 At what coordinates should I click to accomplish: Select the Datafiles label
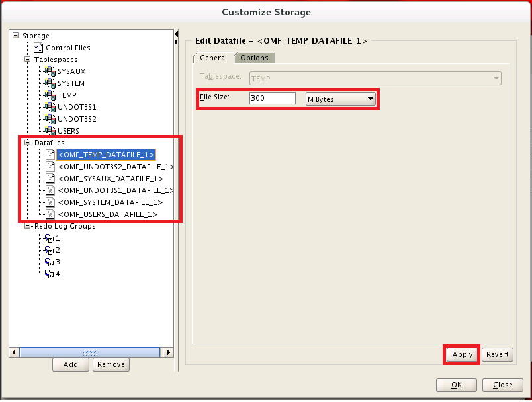tap(50, 143)
